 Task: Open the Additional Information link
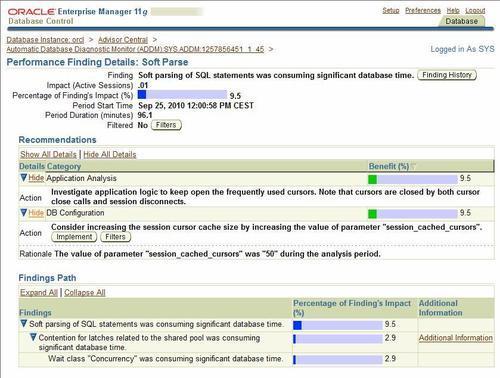pos(456,338)
